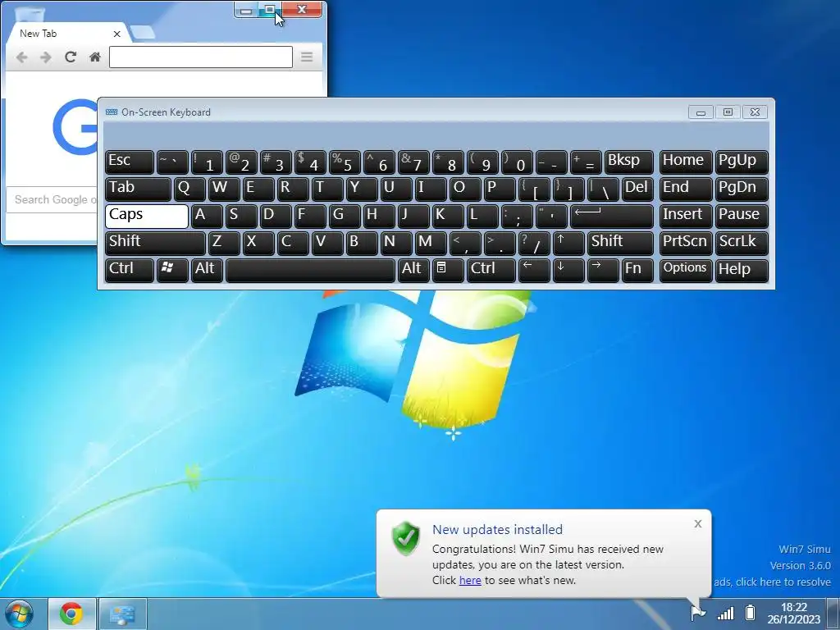Tap the Home key
This screenshot has height=630, width=840.
pos(686,162)
